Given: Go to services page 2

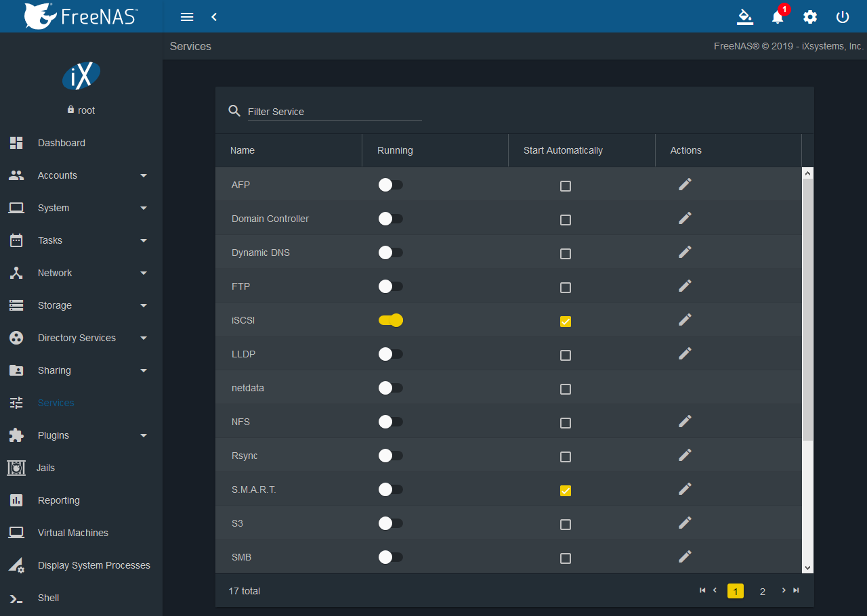Looking at the screenshot, I should point(762,591).
